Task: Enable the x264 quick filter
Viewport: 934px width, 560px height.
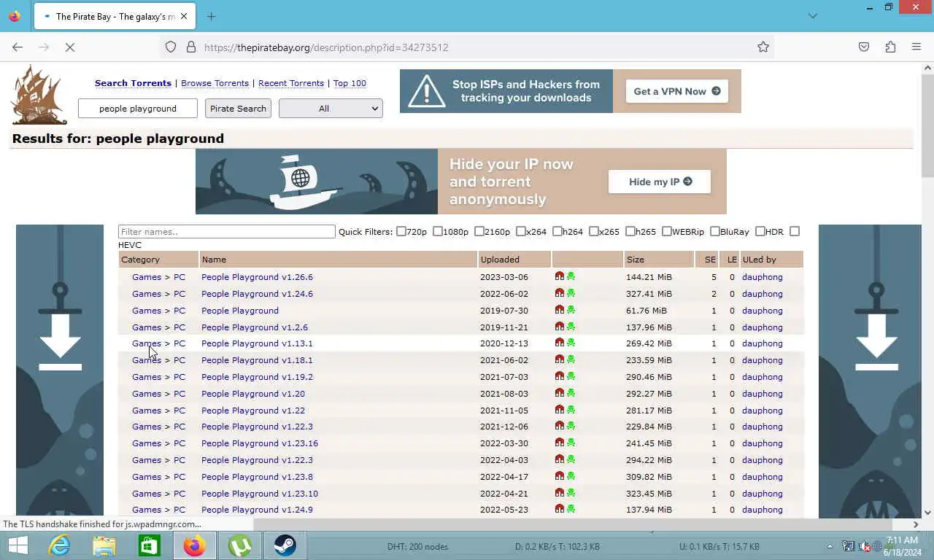Action: point(521,231)
